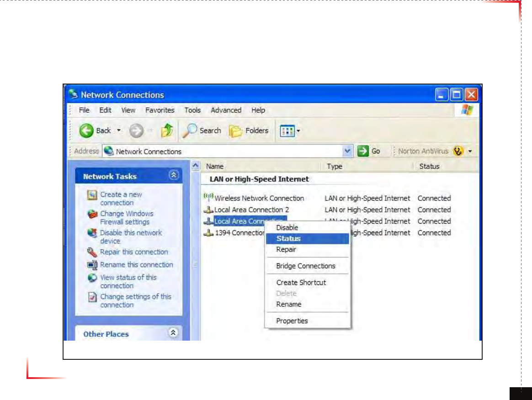
Task: Open the Help menu
Action: (258, 110)
